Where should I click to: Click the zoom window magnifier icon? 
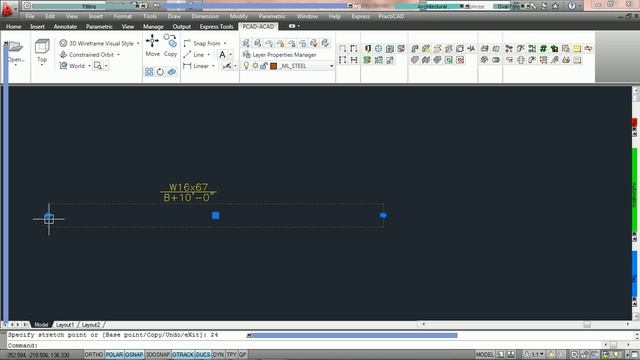click(x=98, y=66)
